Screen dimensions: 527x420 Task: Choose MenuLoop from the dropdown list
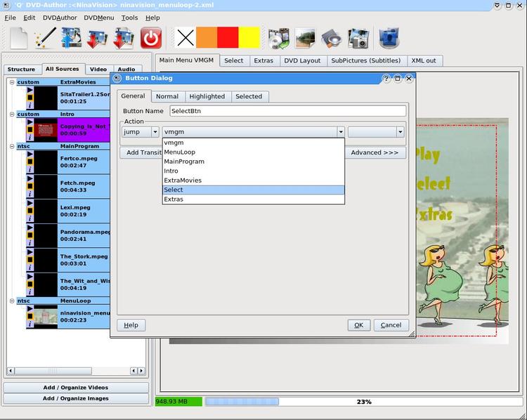click(254, 152)
